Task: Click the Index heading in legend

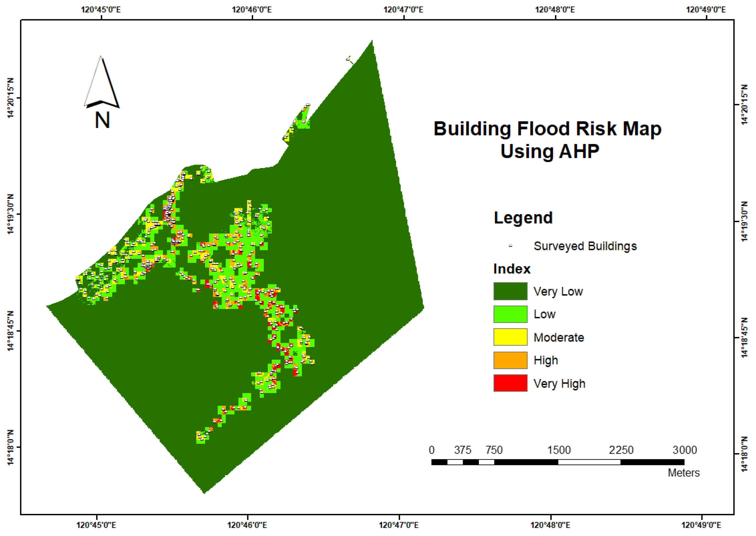Action: point(511,269)
